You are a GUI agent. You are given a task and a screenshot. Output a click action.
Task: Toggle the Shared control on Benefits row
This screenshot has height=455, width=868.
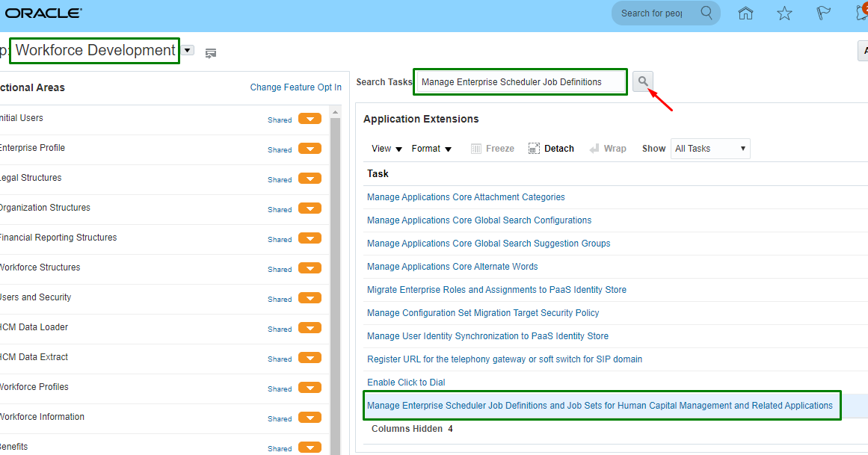pyautogui.click(x=310, y=448)
